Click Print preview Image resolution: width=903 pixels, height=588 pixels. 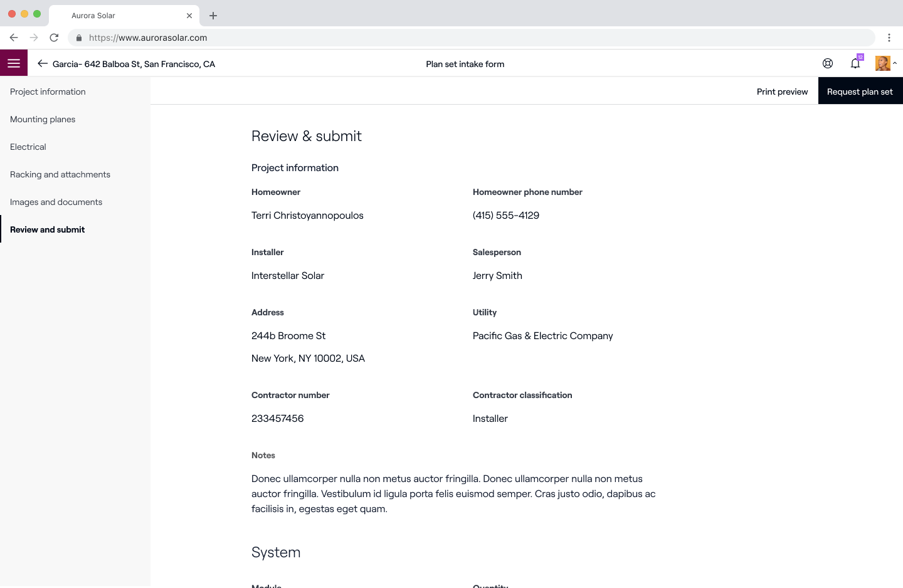click(782, 92)
